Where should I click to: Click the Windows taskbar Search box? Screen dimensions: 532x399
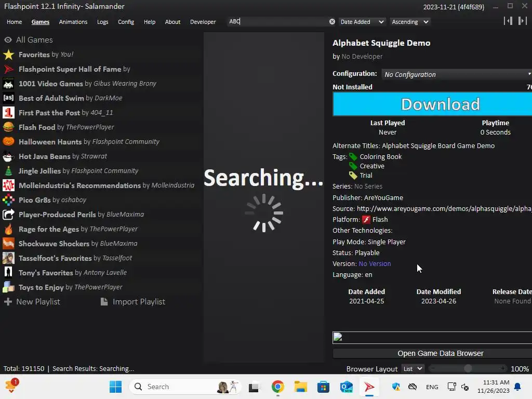pyautogui.click(x=185, y=387)
